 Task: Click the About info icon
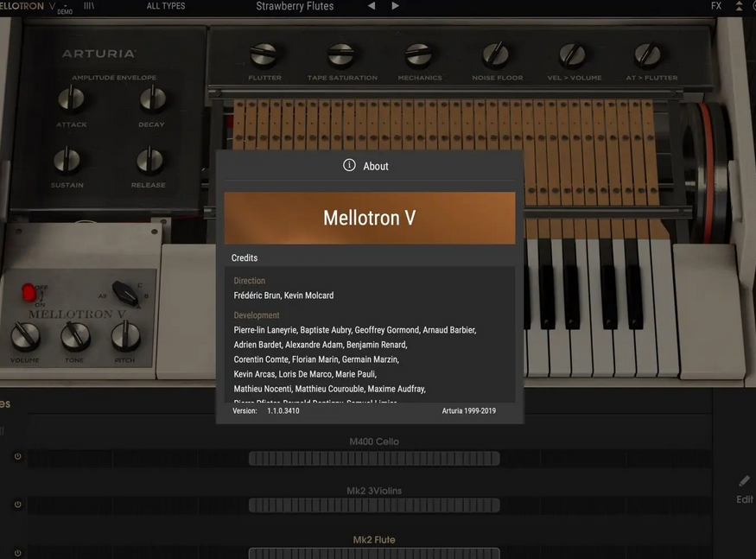[x=349, y=165]
